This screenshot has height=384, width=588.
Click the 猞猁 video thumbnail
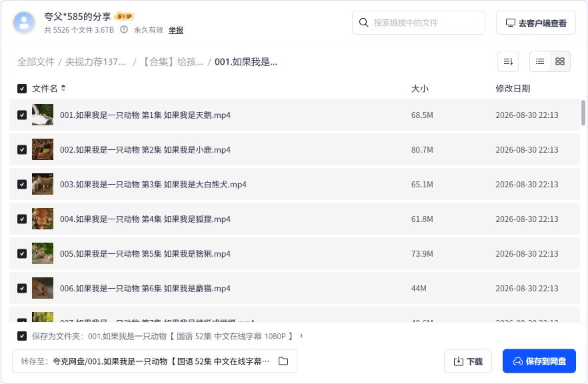click(43, 253)
